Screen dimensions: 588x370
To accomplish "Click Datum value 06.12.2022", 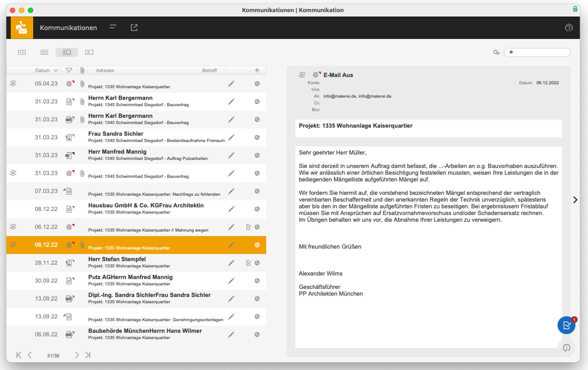I will (x=548, y=83).
